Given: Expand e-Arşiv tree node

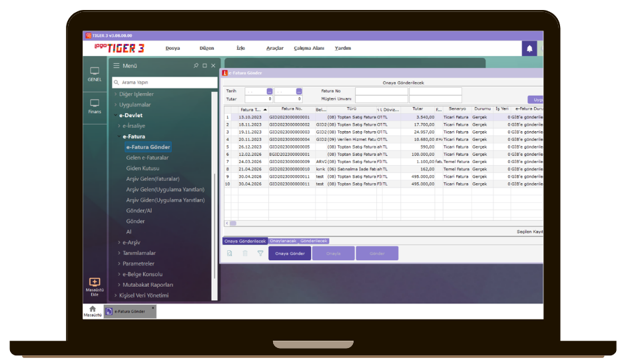Looking at the screenshot, I should 119,242.
